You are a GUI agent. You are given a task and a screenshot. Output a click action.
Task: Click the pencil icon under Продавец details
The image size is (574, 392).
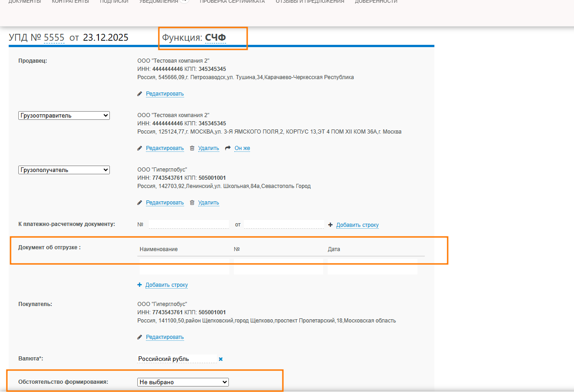pos(140,94)
